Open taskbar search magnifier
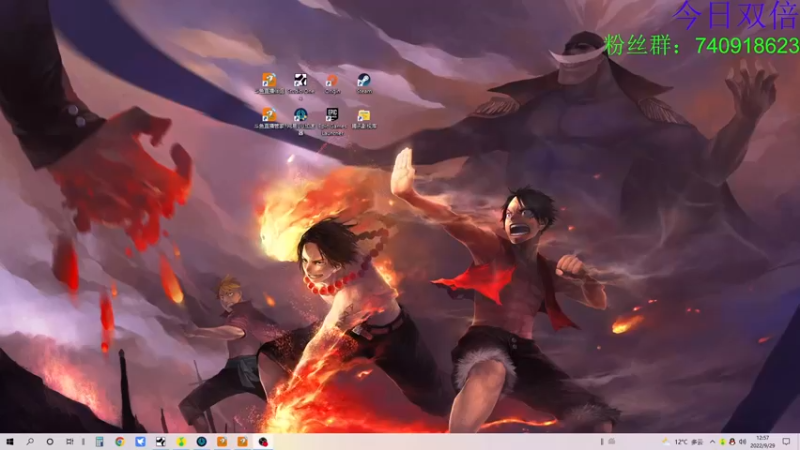Screen dimensions: 800x450 pos(30,442)
